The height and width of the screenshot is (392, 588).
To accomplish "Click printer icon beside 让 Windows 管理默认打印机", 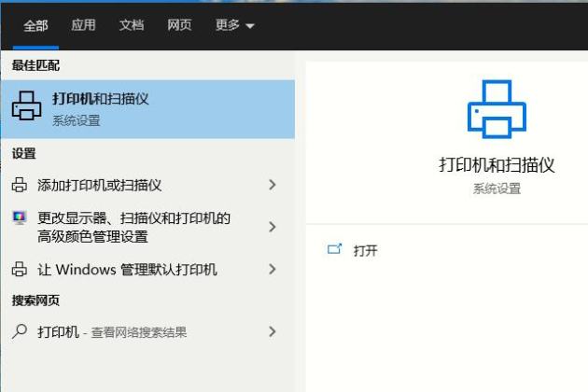I will (x=19, y=270).
